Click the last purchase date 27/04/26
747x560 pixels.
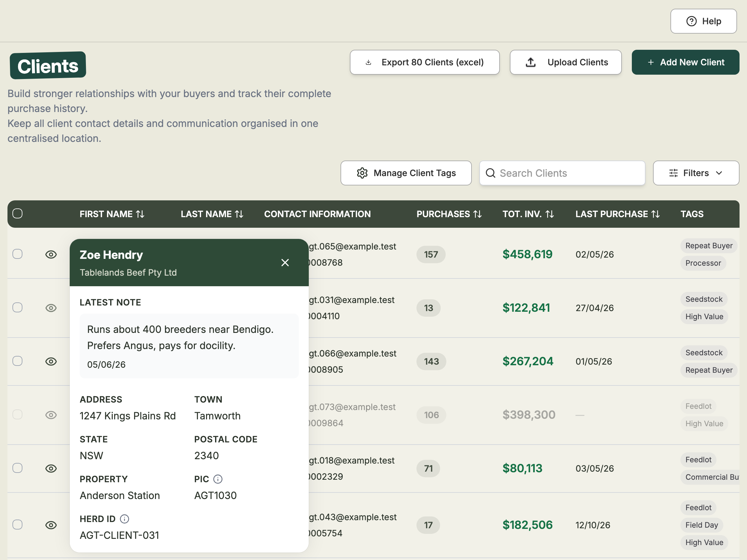(594, 308)
